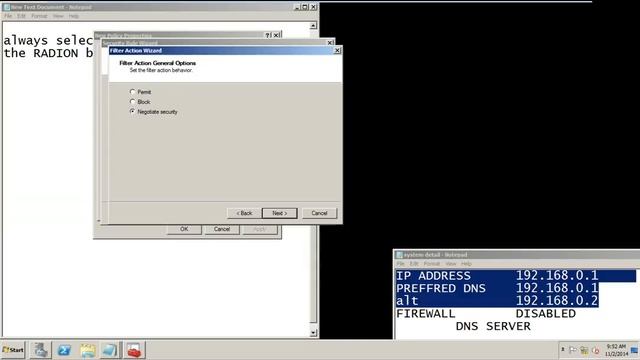
Task: Return with the Back button
Action: coord(244,213)
